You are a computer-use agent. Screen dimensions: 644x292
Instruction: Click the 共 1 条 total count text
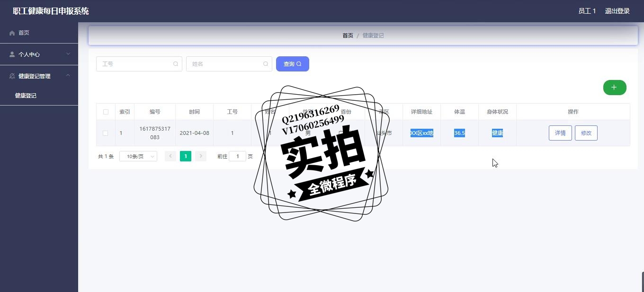click(x=106, y=156)
